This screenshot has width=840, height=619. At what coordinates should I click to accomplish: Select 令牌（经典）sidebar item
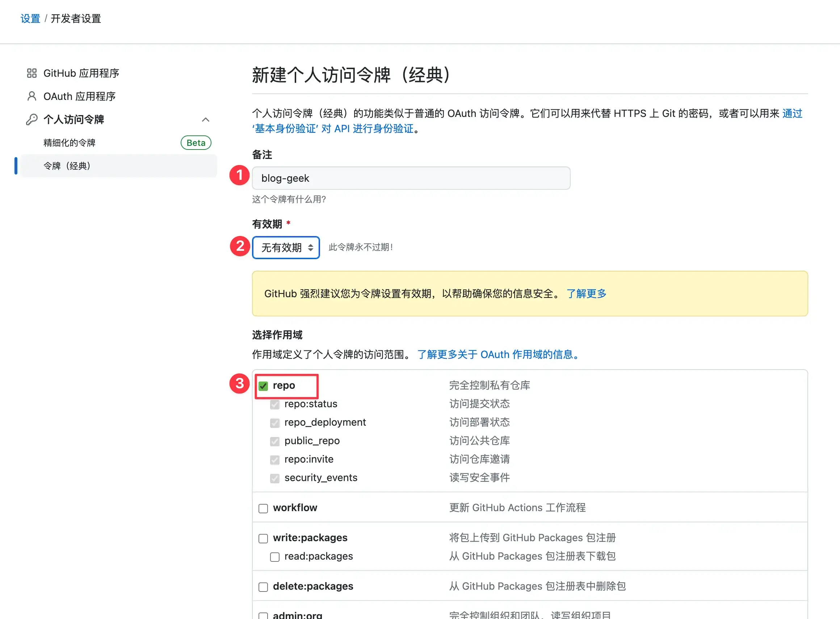click(67, 166)
